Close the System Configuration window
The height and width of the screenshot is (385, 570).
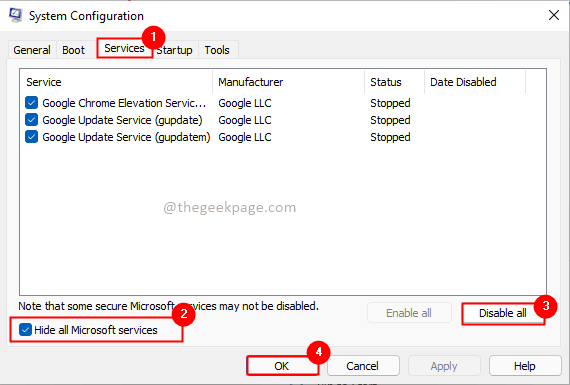click(x=554, y=15)
